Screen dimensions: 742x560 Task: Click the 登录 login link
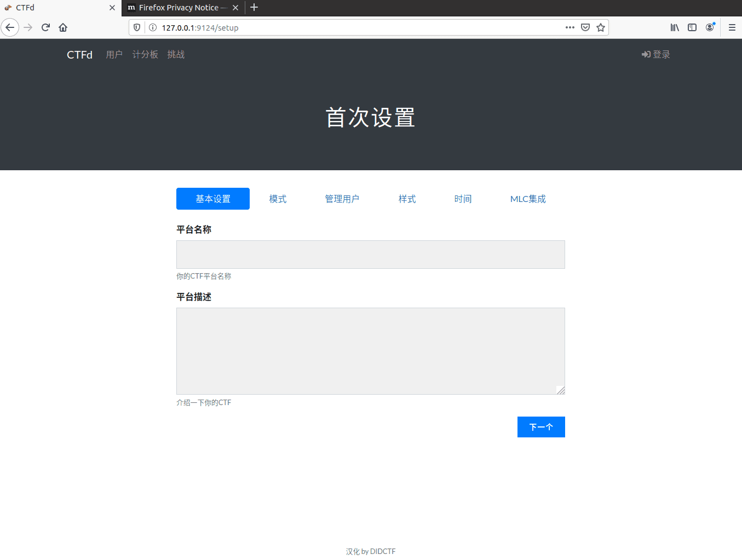[x=656, y=54]
